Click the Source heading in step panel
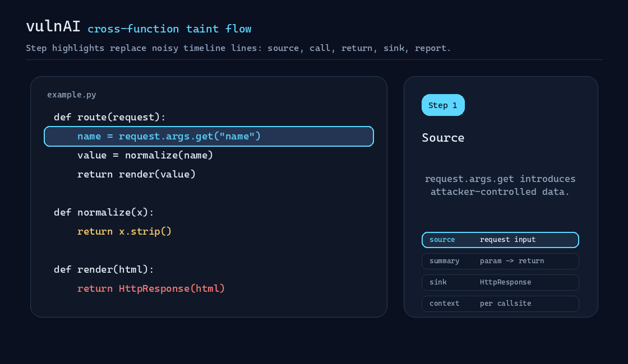This screenshot has width=628, height=364. pos(443,138)
